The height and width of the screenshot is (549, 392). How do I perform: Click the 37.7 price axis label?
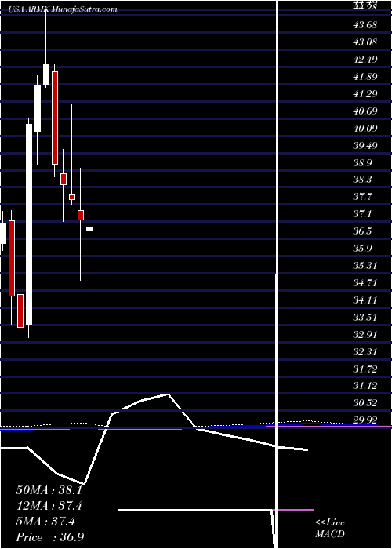point(362,197)
